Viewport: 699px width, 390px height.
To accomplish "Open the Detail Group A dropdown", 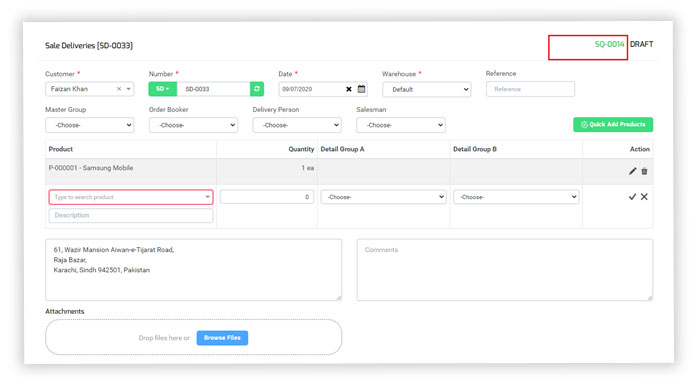I will pos(383,197).
